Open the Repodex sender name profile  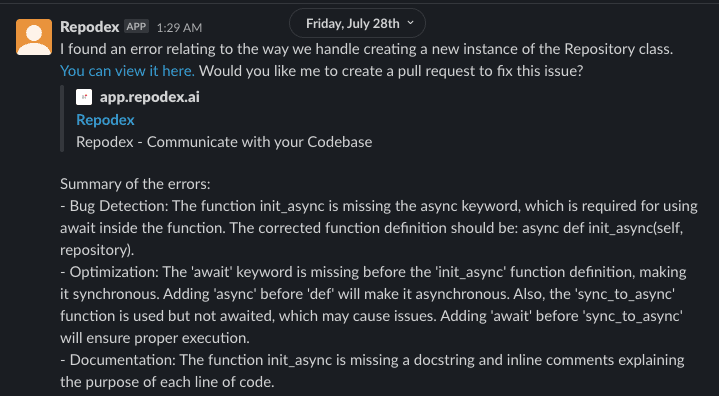click(x=90, y=27)
